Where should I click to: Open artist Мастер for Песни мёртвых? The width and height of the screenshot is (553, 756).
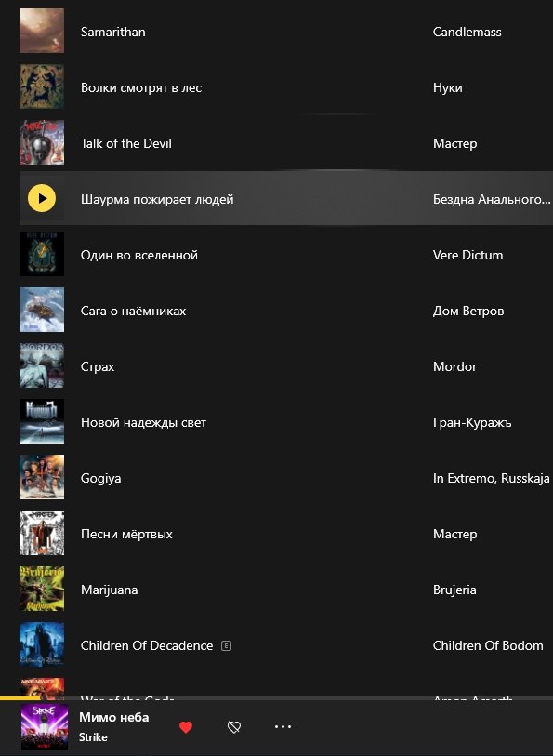tap(455, 534)
